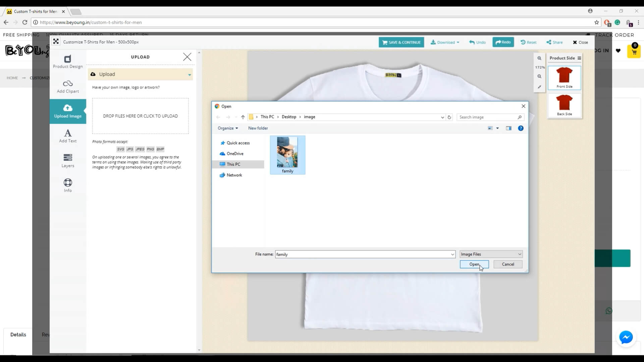
Task: Zoom out on the t-shirt canvas
Action: pyautogui.click(x=539, y=76)
